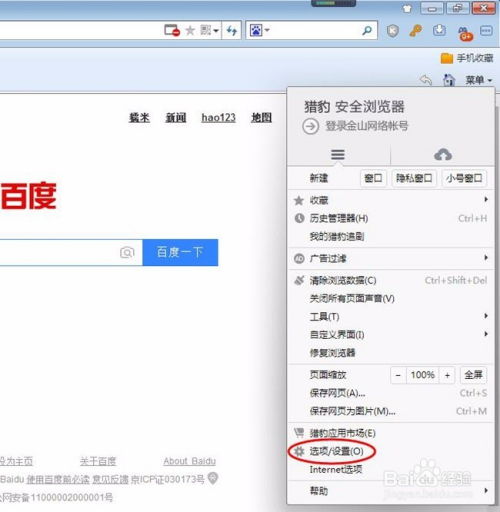The image size is (500, 512).
Task: Click the Baidu paw search engine icon
Action: click(256, 31)
